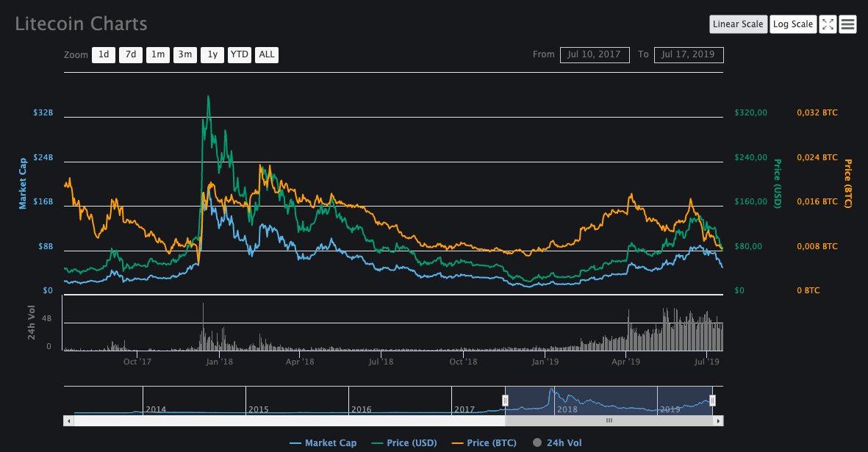The image size is (868, 452).
Task: Toggle Market Cap series in legend
Action: [323, 442]
